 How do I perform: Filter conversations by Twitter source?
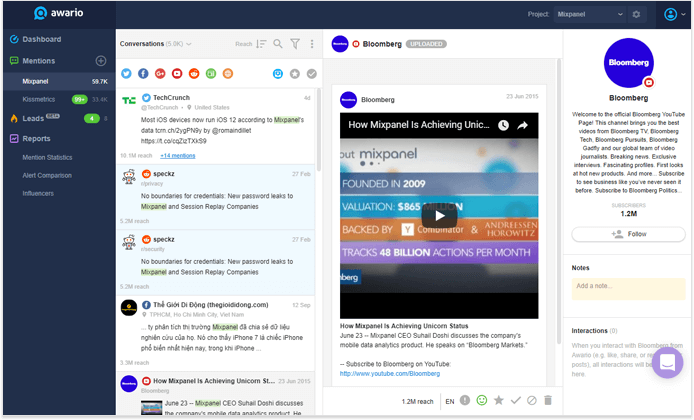126,74
